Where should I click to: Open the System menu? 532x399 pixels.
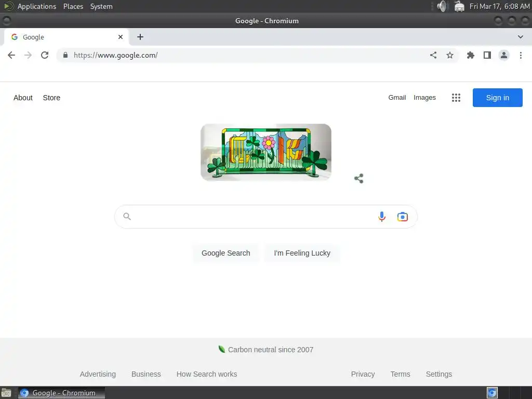(x=101, y=6)
